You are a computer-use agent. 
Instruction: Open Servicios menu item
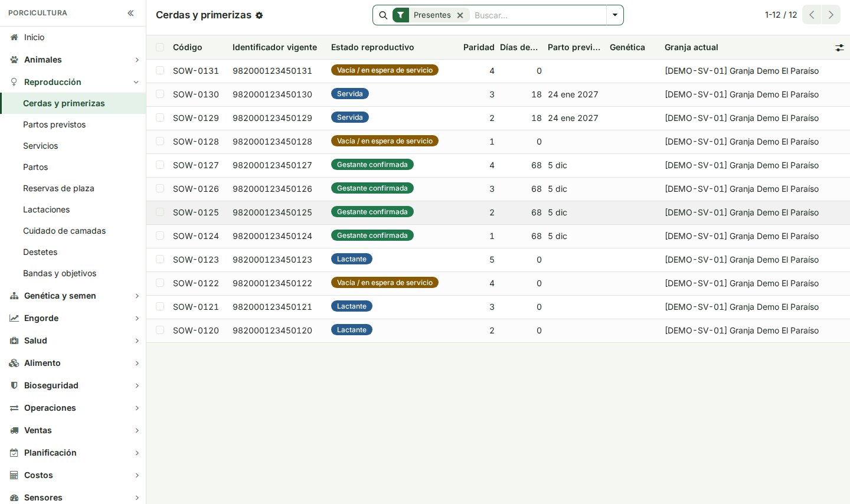point(73,146)
